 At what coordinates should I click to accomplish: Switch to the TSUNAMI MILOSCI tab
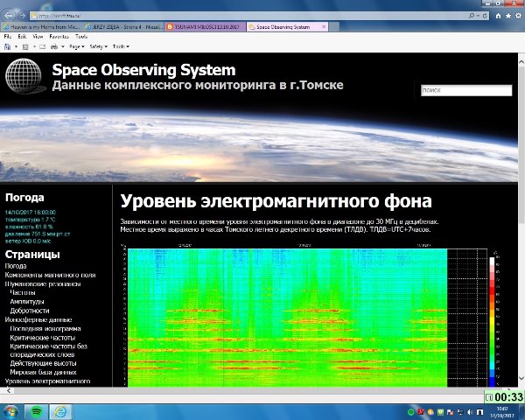coord(206,27)
